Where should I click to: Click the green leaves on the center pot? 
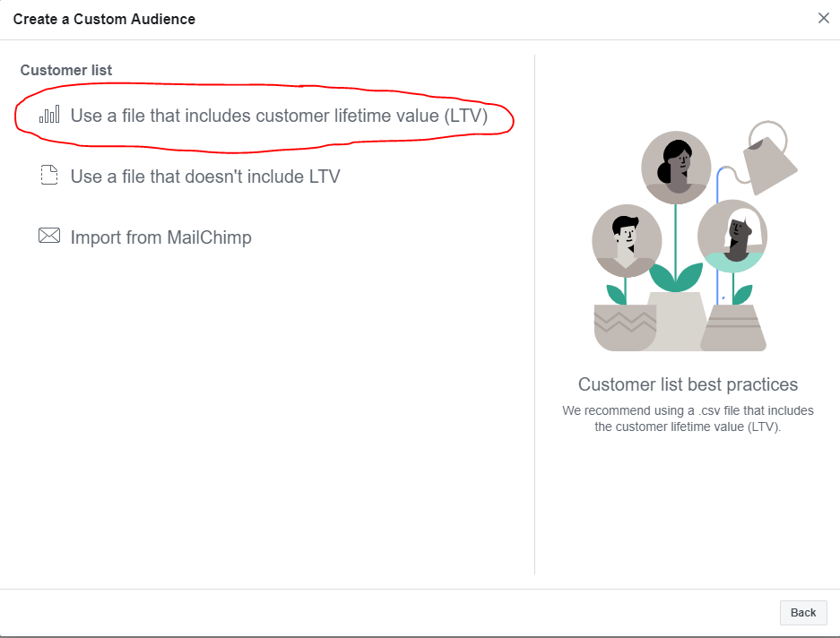tap(676, 277)
